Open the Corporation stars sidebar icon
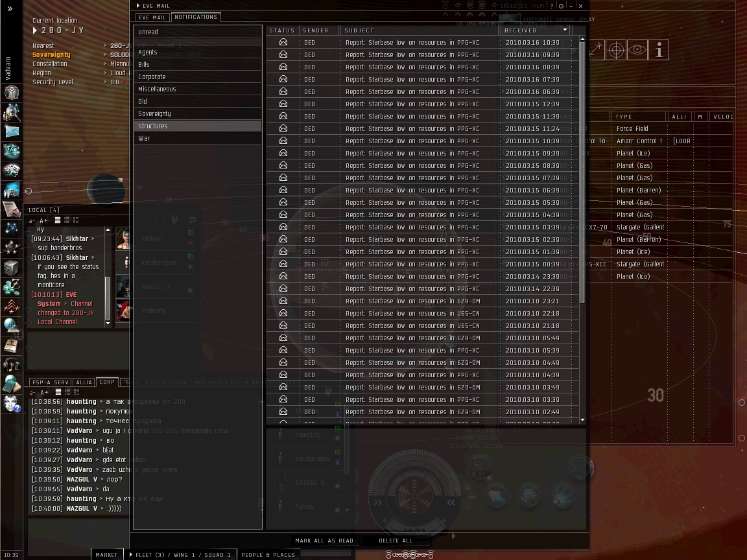747x560 pixels. tap(12, 248)
